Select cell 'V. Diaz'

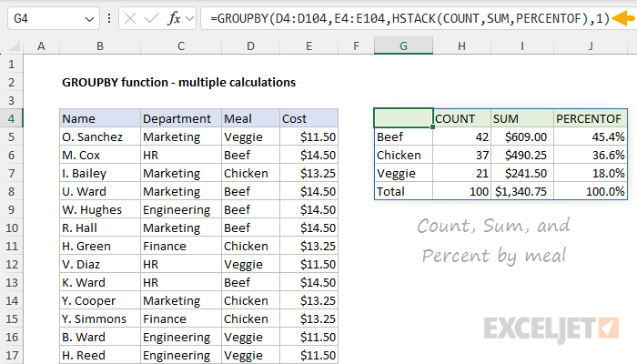pos(100,265)
